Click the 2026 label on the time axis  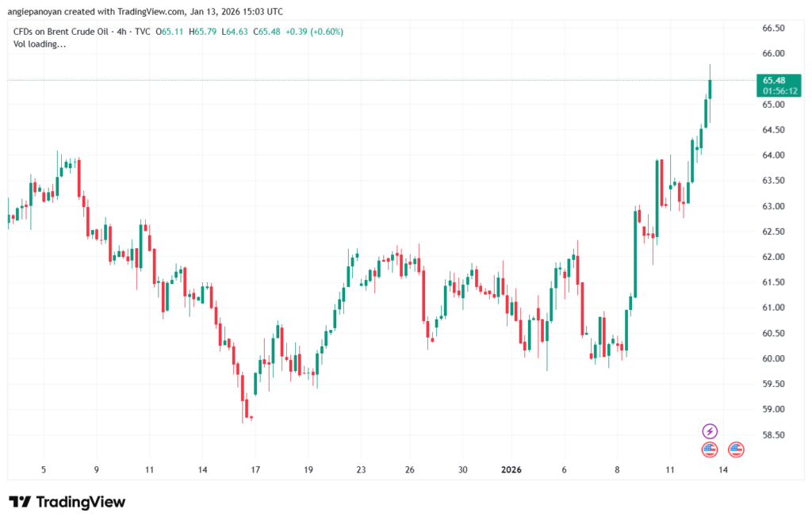pyautogui.click(x=511, y=469)
